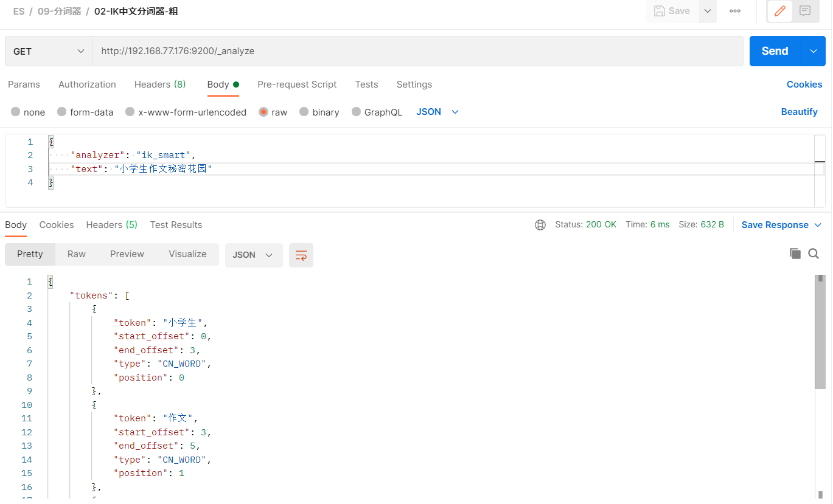Screen dimensions: 833x504
Task: Open the GET method dropdown
Action: point(49,51)
